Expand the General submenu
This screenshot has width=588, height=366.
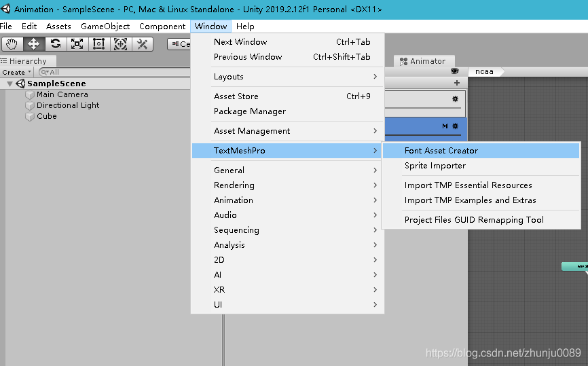288,170
